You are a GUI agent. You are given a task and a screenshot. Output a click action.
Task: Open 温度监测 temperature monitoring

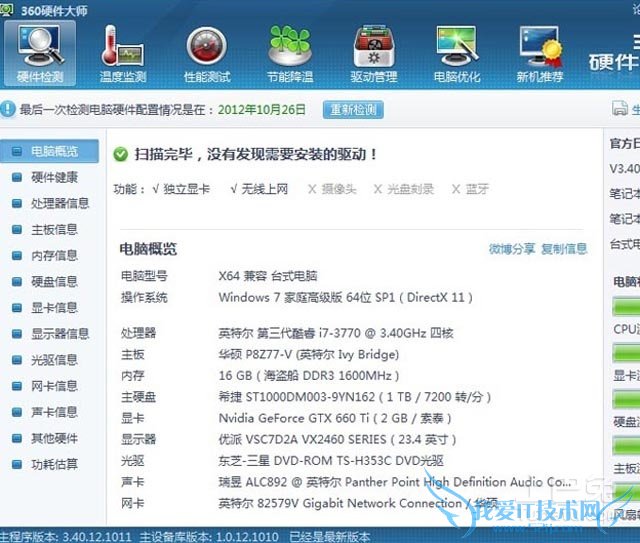point(123,53)
